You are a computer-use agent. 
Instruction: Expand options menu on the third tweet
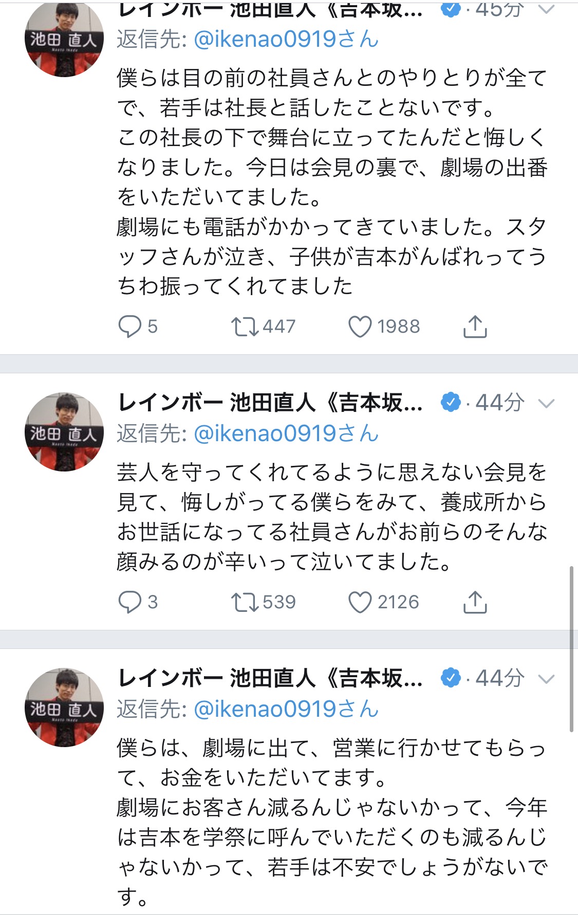click(546, 679)
